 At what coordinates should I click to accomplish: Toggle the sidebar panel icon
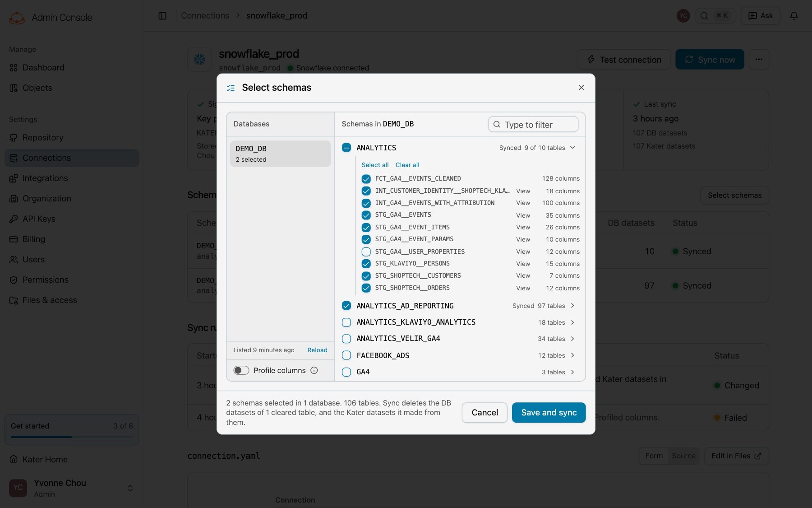[162, 16]
